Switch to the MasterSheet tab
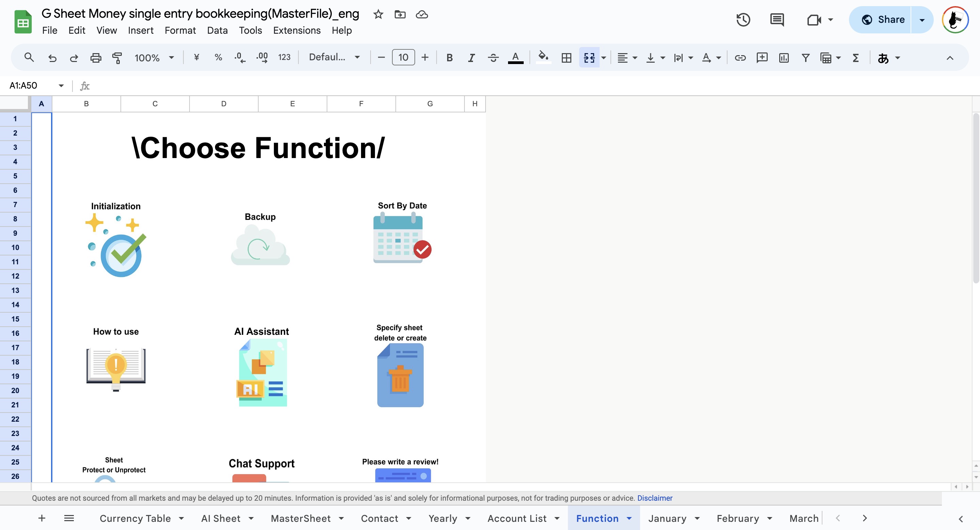980x530 pixels. (x=300, y=518)
